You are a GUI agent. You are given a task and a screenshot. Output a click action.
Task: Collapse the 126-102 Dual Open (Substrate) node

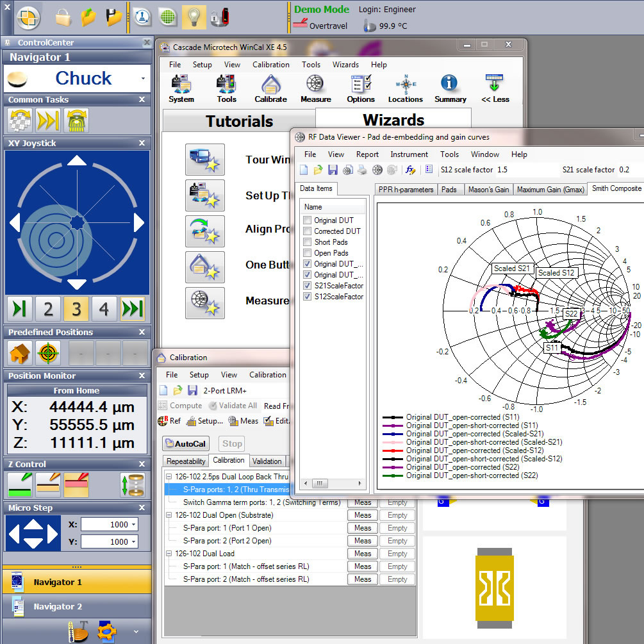tap(169, 515)
